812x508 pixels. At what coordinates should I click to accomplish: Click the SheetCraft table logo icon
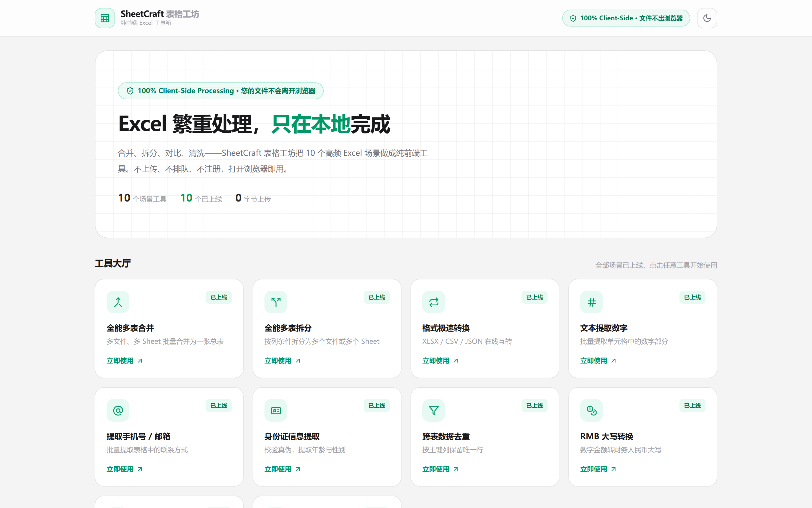105,18
